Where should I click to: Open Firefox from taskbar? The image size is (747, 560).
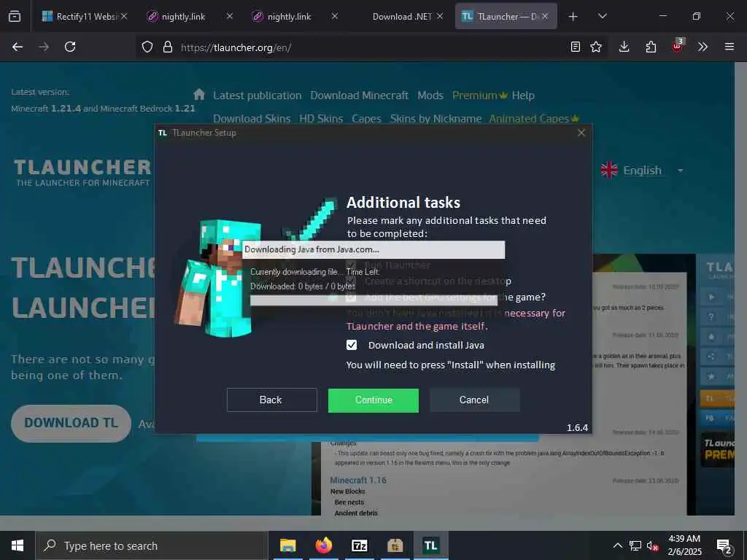pyautogui.click(x=324, y=545)
